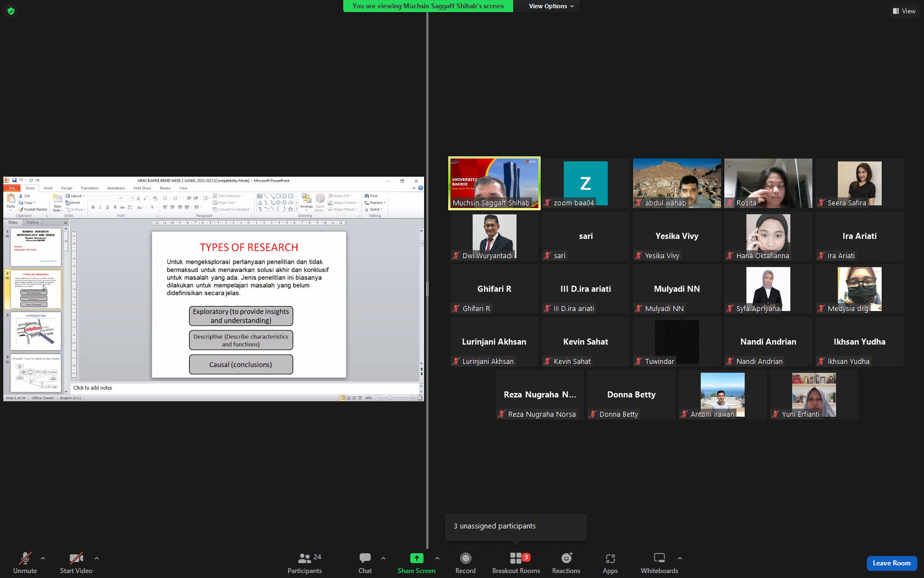Click the green Share Screen icon

(x=416, y=558)
